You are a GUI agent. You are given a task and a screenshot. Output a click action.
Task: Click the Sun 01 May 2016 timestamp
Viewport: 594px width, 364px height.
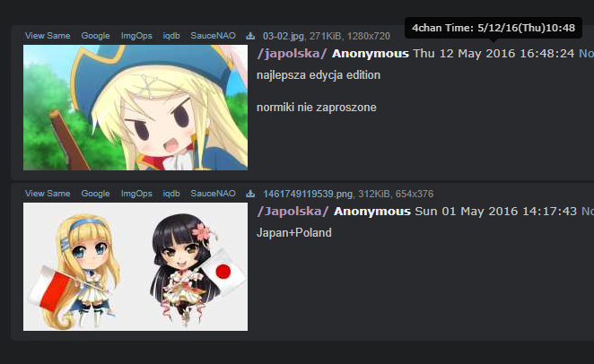click(x=496, y=211)
